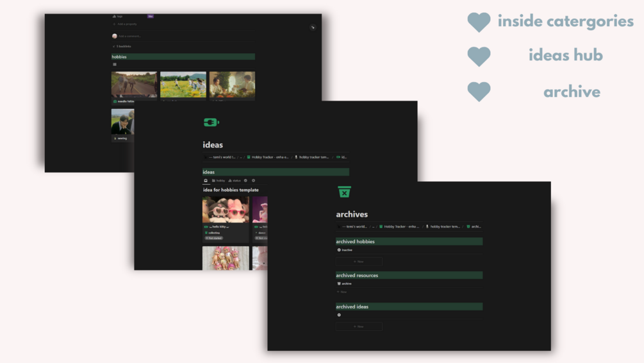
Task: Open the 5 backlinks link
Action: point(122,46)
